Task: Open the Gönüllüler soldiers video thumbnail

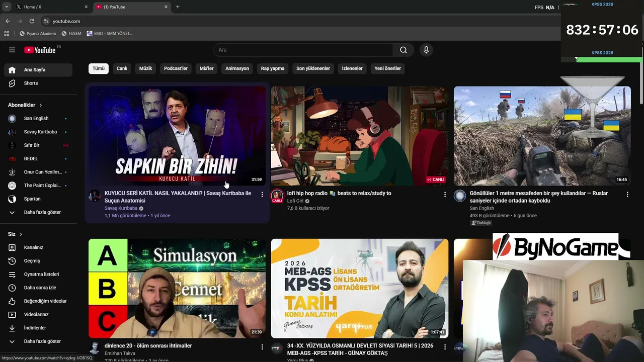Action: click(542, 136)
